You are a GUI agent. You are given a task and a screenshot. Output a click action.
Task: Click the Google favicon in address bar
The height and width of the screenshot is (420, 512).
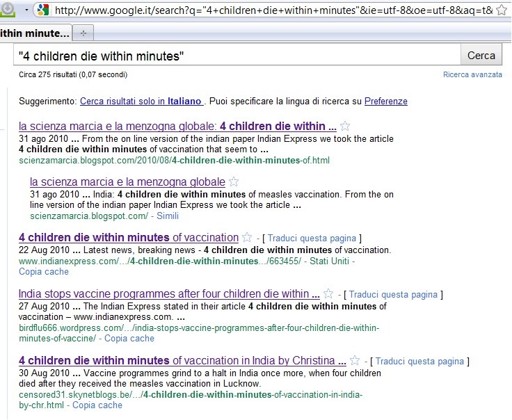pyautogui.click(x=42, y=10)
